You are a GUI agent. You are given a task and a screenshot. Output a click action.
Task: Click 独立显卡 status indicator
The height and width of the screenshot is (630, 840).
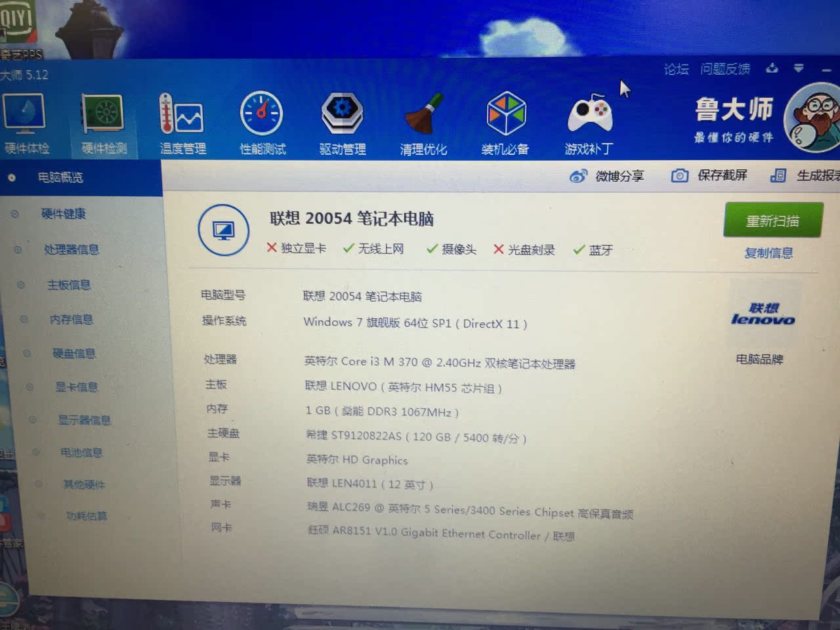coord(296,248)
